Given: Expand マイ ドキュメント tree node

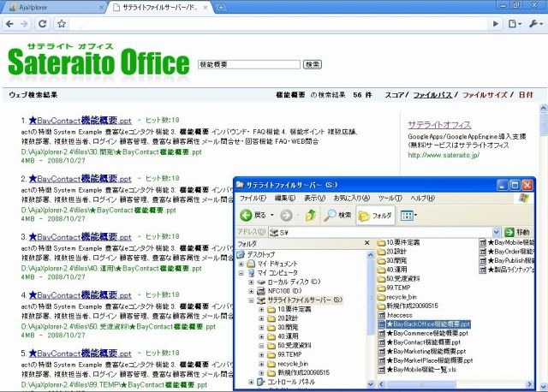Looking at the screenshot, I should [241, 264].
